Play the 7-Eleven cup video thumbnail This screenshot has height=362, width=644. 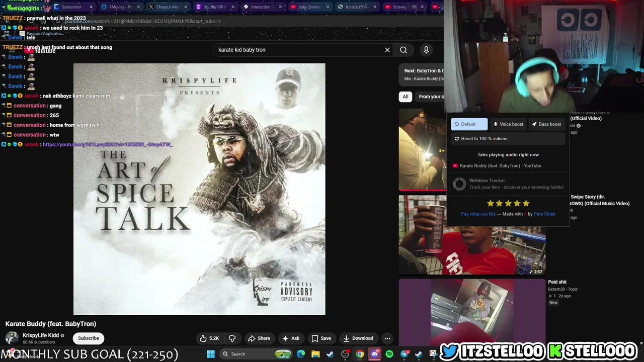[x=472, y=235]
